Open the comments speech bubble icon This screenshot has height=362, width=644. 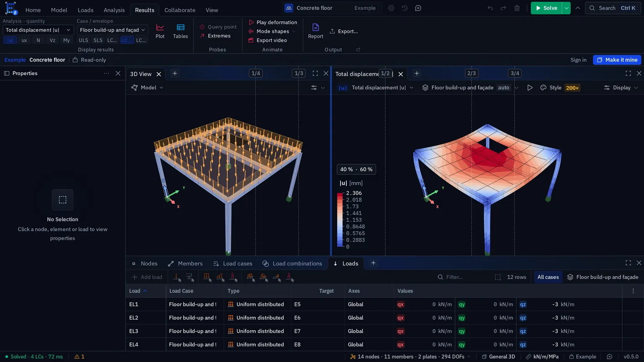(418, 8)
